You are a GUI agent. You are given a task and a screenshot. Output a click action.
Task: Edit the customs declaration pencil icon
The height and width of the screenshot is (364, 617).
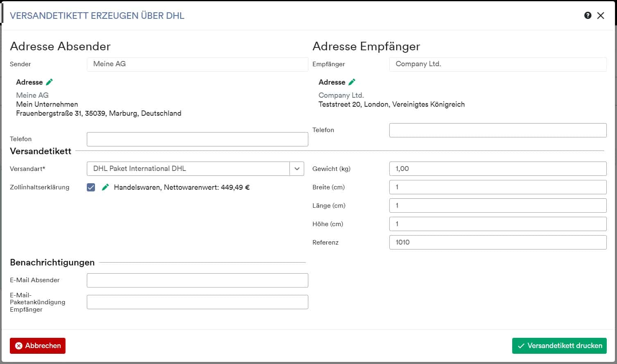pos(105,187)
